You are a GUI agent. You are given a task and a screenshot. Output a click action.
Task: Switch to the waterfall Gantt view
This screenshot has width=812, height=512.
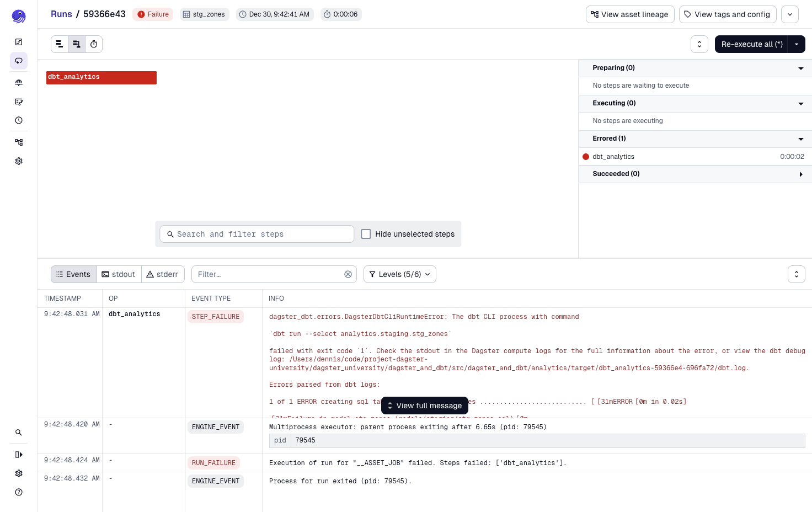point(77,44)
